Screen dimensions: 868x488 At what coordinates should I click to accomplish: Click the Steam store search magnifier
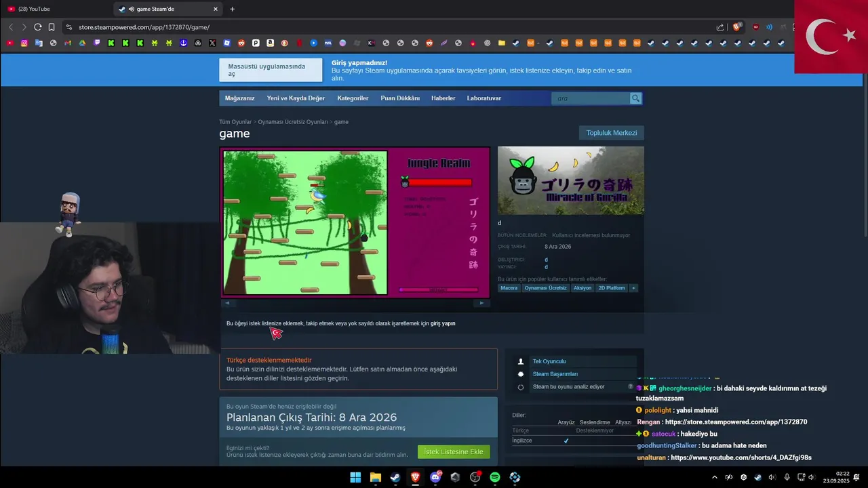click(x=635, y=98)
